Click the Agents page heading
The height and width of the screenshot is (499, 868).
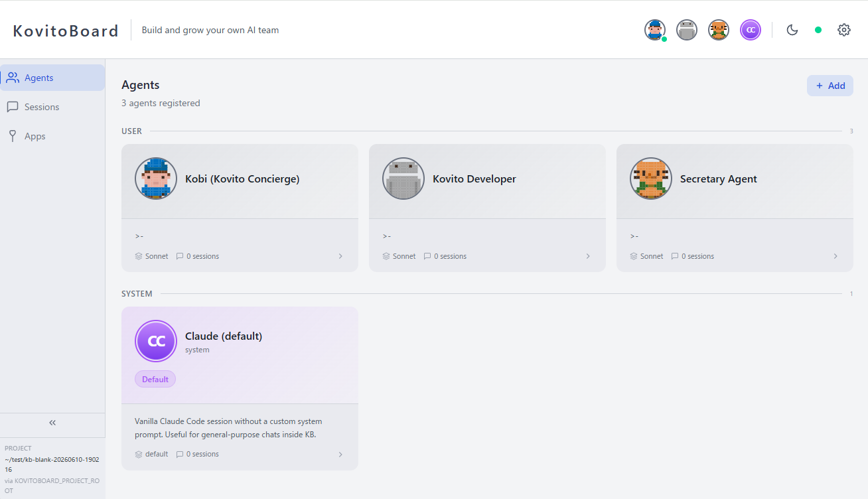coord(141,85)
